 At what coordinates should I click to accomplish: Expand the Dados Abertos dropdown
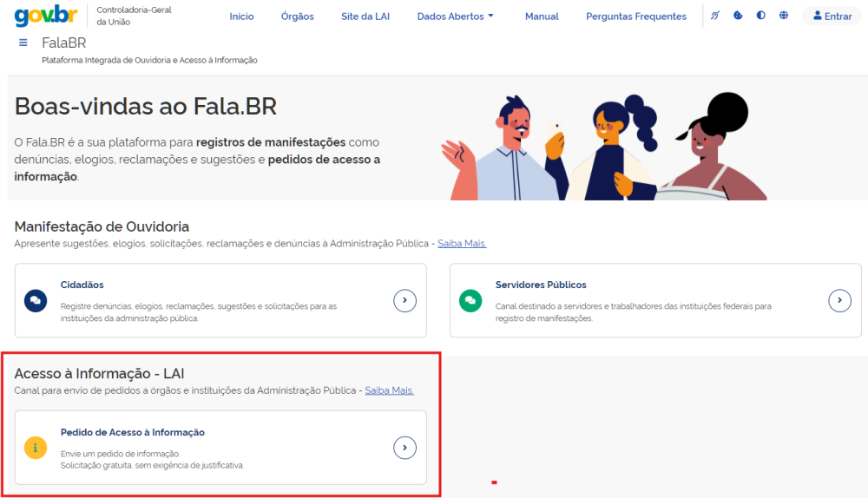(x=455, y=16)
